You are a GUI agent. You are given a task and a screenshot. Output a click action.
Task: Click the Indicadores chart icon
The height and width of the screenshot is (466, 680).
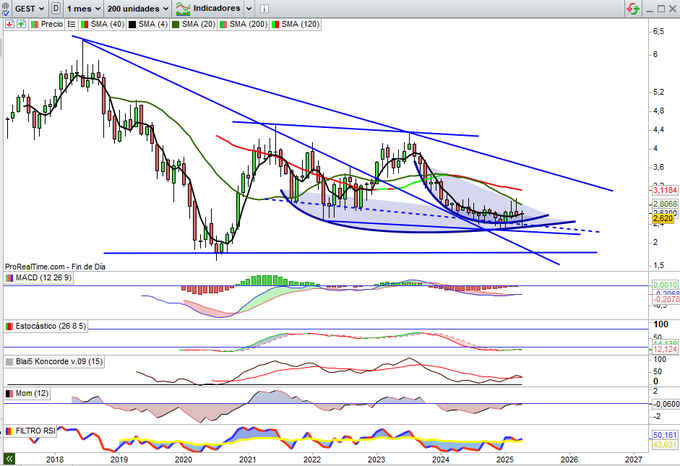click(x=183, y=8)
